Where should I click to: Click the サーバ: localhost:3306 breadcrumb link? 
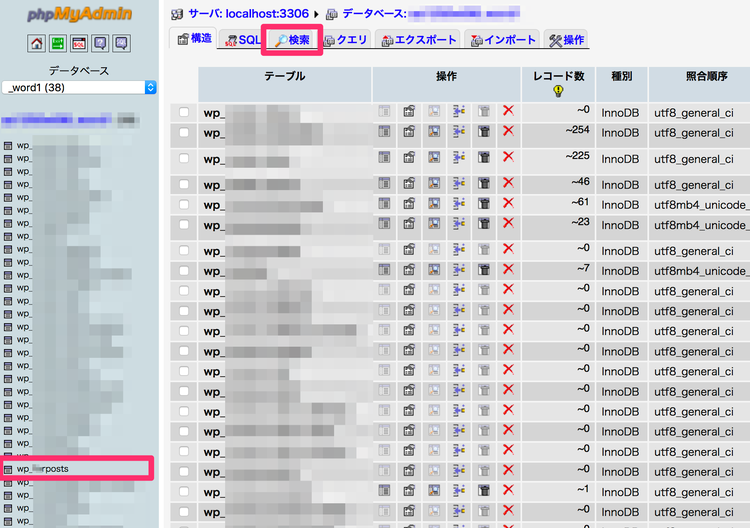248,13
